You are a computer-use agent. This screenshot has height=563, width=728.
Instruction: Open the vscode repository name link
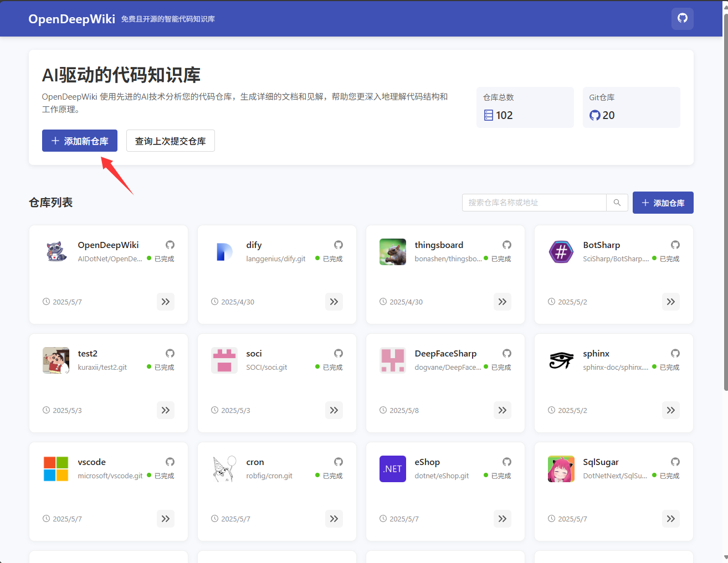coord(91,462)
